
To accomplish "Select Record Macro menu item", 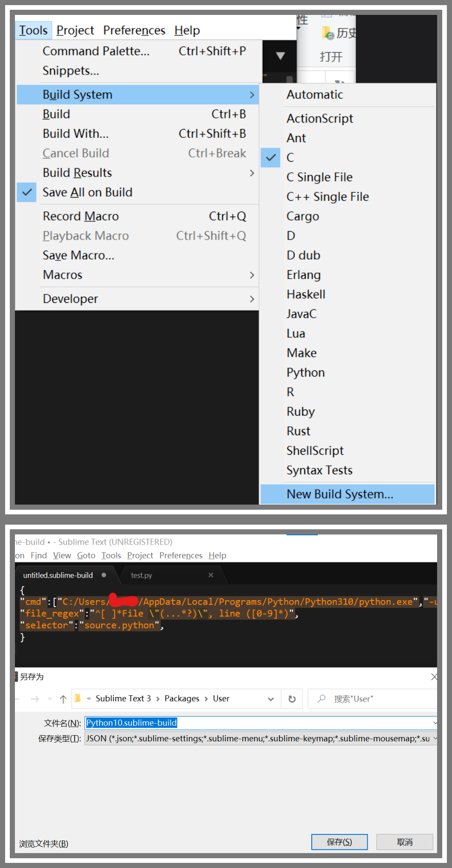I will click(x=138, y=216).
